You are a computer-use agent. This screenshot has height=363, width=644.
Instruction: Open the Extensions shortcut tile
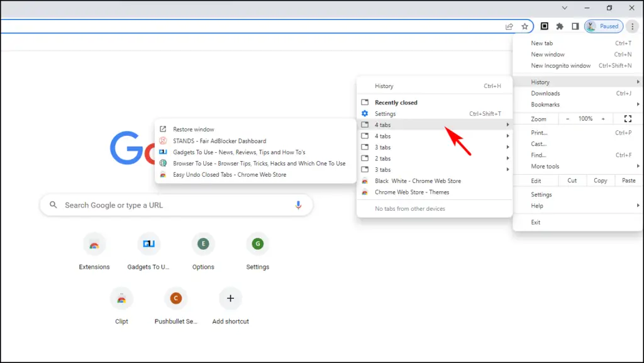[94, 251]
